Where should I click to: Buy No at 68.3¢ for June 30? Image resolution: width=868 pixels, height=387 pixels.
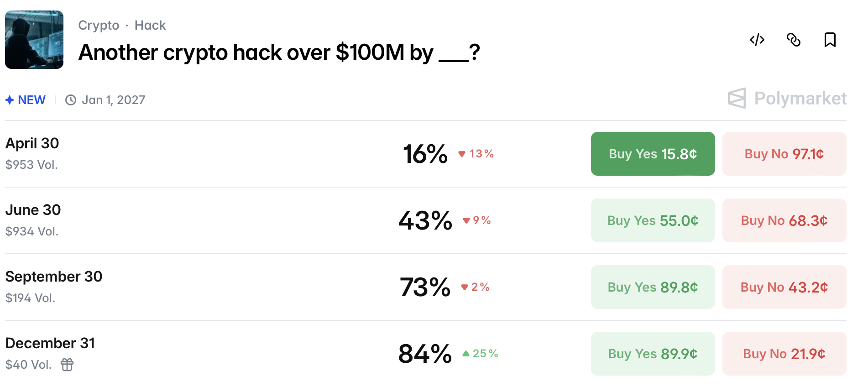[784, 220]
